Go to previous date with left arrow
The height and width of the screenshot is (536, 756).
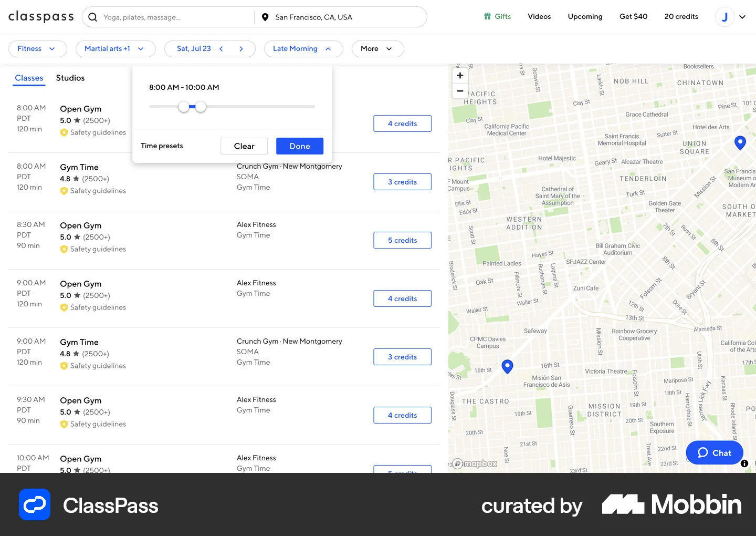coord(222,49)
